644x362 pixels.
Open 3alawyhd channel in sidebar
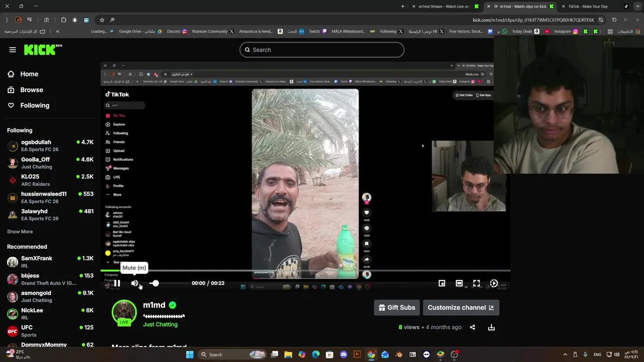(50, 215)
